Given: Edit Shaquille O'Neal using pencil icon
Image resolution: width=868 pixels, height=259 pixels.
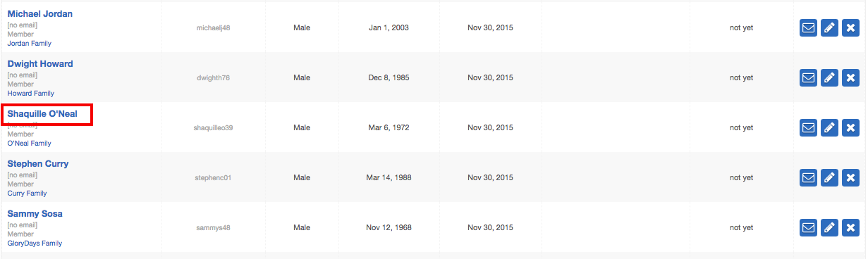Looking at the screenshot, I should pos(830,128).
